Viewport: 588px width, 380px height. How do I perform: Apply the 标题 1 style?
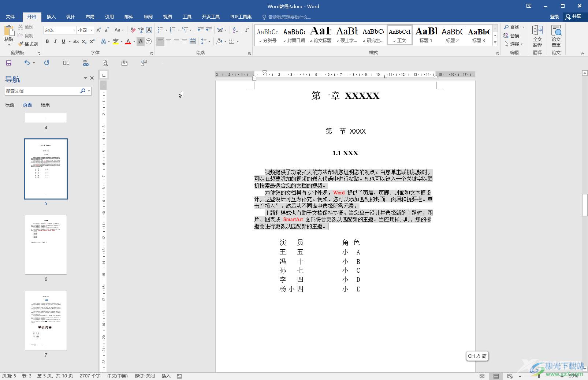click(426, 35)
